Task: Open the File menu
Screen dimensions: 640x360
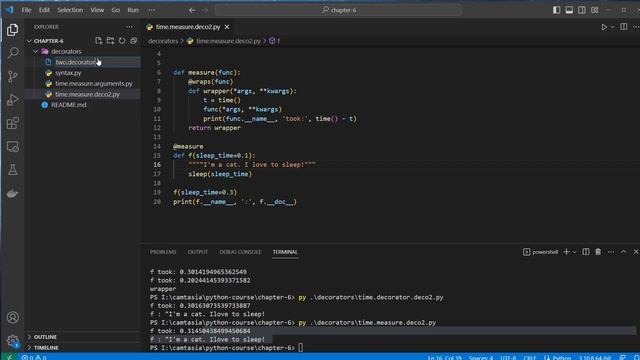Action: [x=27, y=10]
